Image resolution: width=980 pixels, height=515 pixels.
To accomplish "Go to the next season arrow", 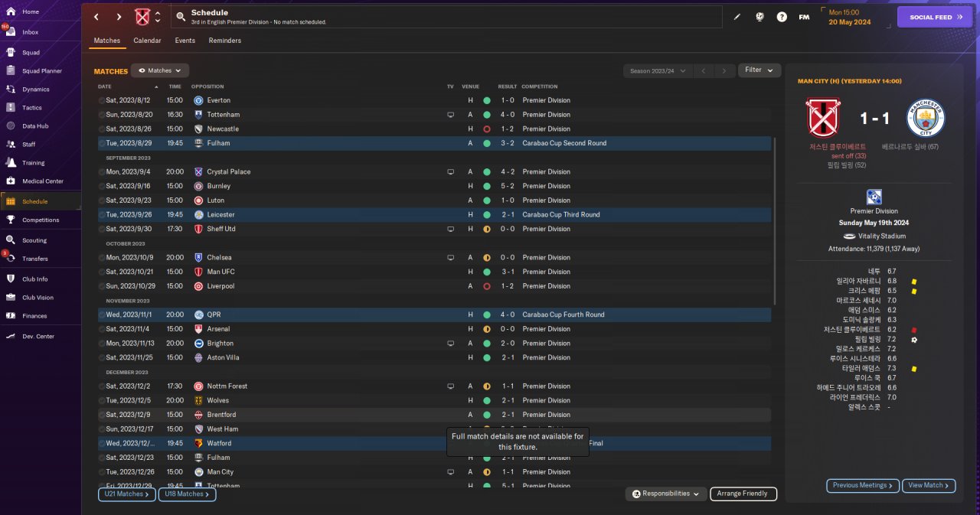I will (x=724, y=70).
